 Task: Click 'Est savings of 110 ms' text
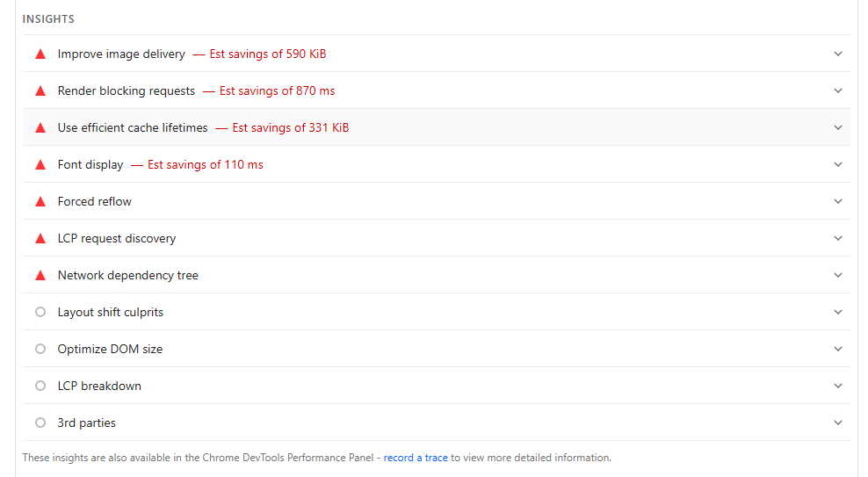pos(205,165)
